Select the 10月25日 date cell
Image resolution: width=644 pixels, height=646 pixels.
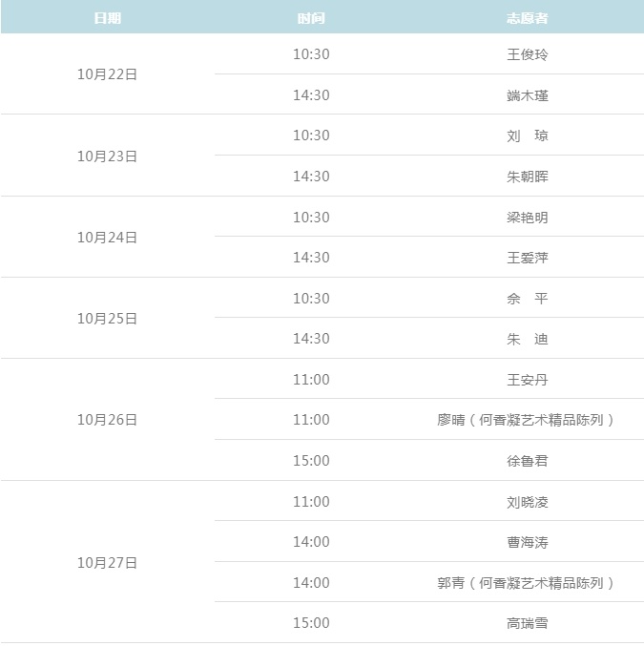pos(108,319)
